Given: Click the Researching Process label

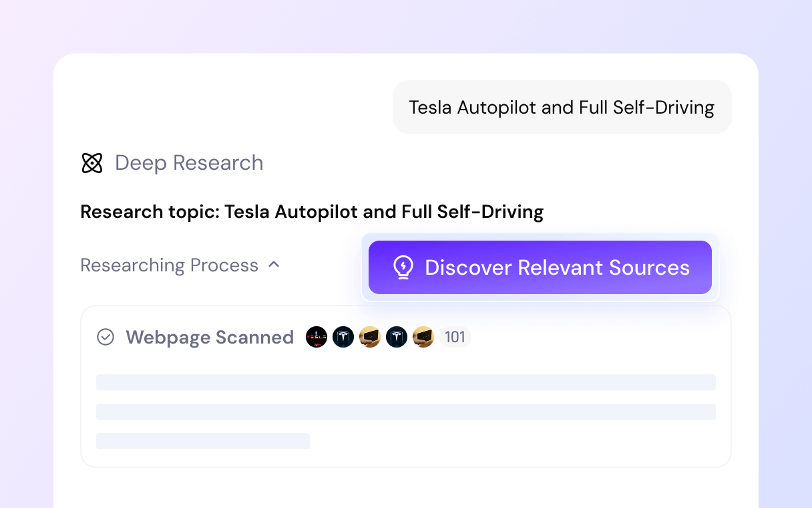Looking at the screenshot, I should coord(169,265).
